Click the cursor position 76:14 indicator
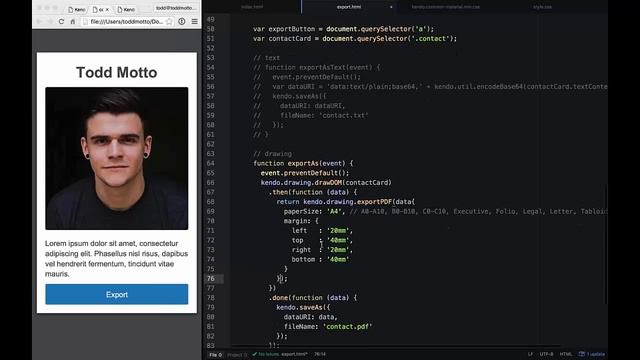The width and height of the screenshot is (640, 360). pos(320,354)
